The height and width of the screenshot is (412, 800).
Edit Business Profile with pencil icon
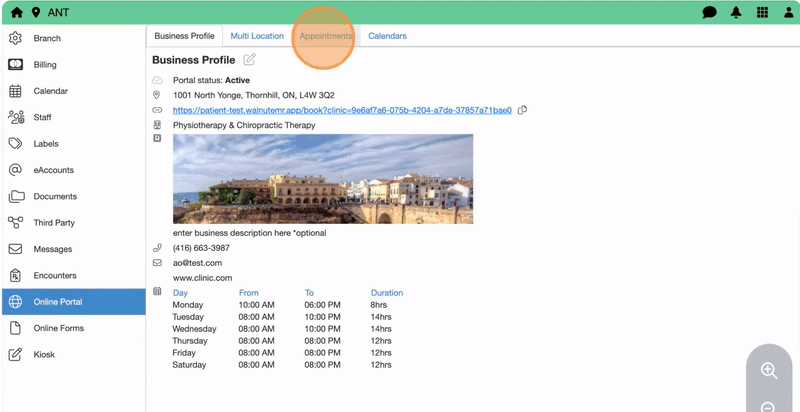(x=250, y=60)
